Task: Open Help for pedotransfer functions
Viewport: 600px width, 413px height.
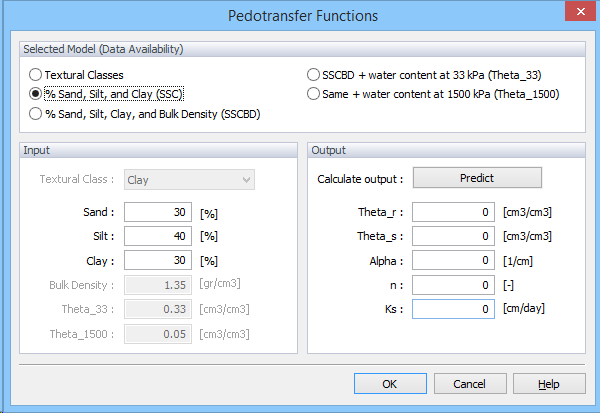Action: pyautogui.click(x=549, y=384)
